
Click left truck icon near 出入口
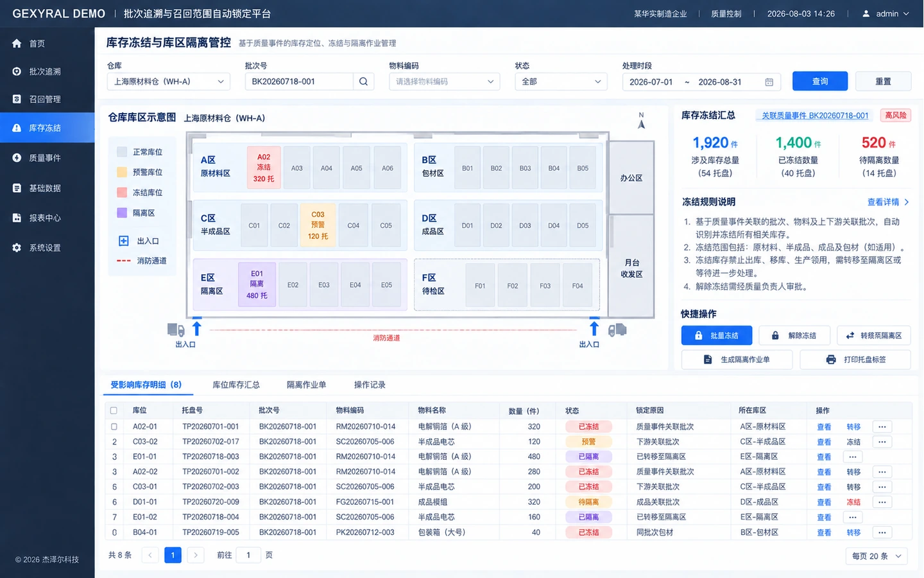point(176,330)
